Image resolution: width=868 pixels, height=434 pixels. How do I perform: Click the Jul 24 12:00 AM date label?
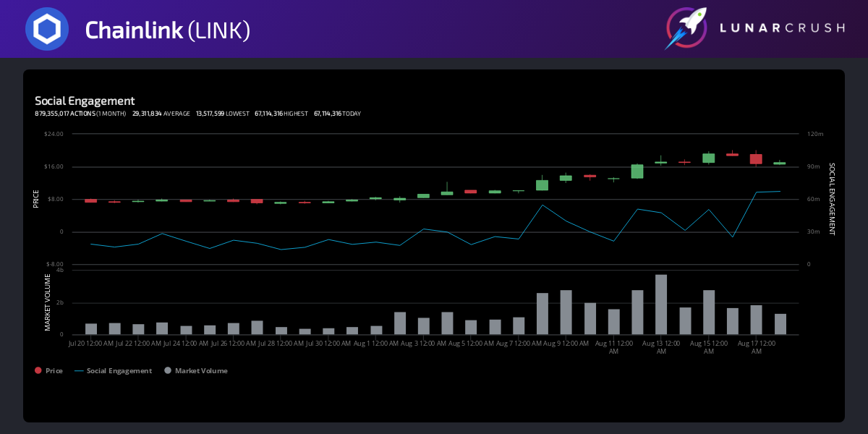(186, 342)
